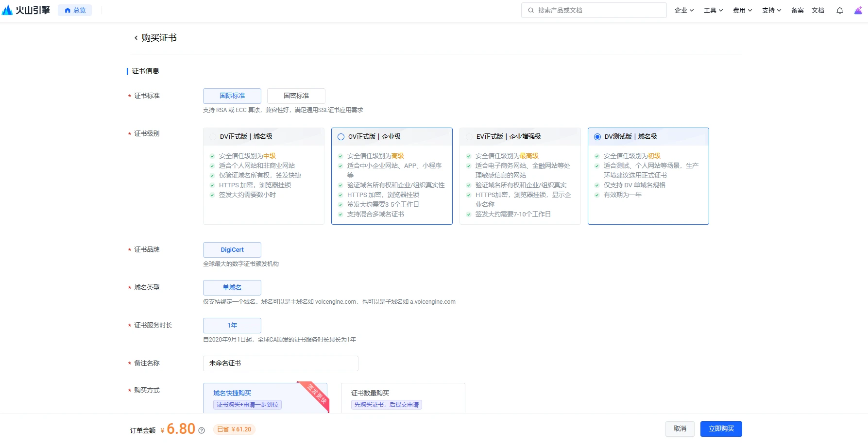868x444 pixels.
Task: Open the notification bell
Action: pyautogui.click(x=839, y=11)
